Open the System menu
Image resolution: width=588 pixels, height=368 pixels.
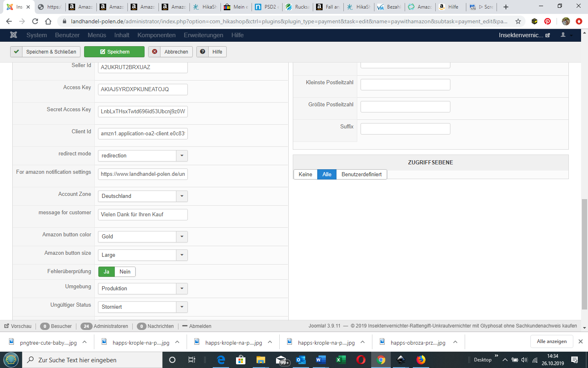pyautogui.click(x=37, y=35)
